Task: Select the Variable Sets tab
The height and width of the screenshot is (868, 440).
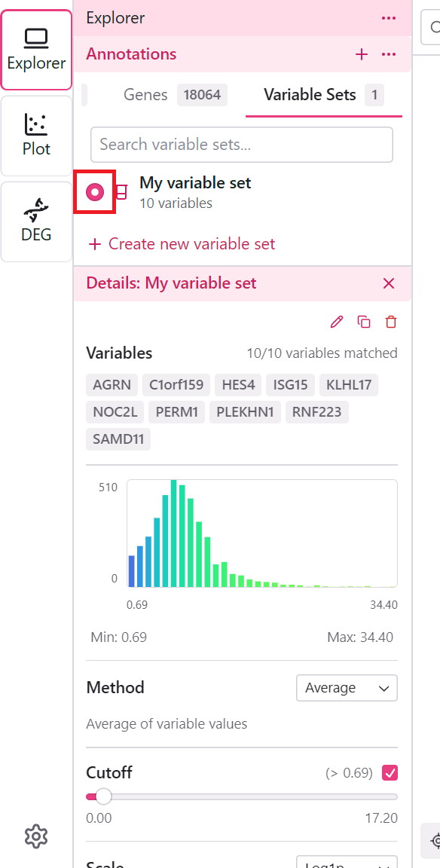Action: coord(310,95)
